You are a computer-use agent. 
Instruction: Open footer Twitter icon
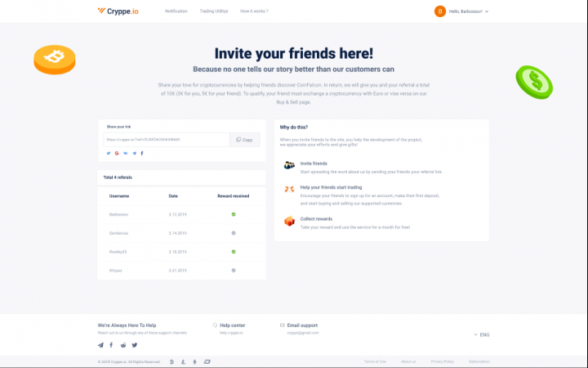tap(135, 345)
